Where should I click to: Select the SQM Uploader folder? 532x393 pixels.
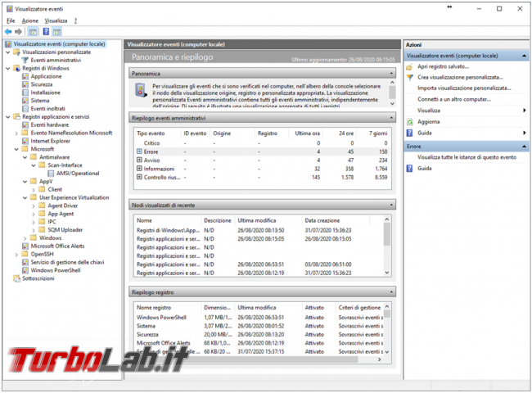click(65, 230)
